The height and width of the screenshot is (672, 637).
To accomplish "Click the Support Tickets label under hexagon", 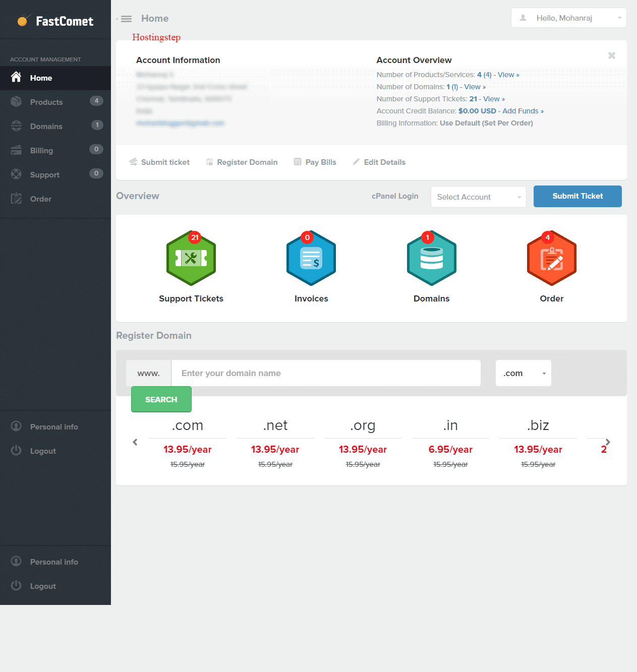I will 191,298.
